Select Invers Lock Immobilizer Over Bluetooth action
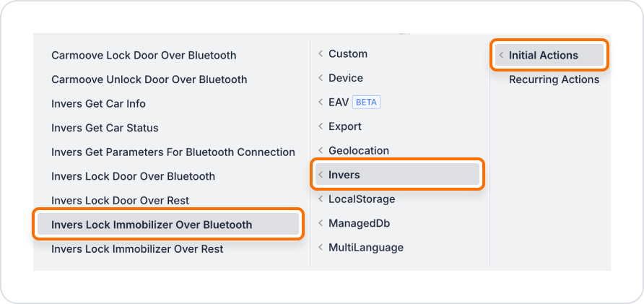Image resolution: width=644 pixels, height=304 pixels. click(168, 225)
